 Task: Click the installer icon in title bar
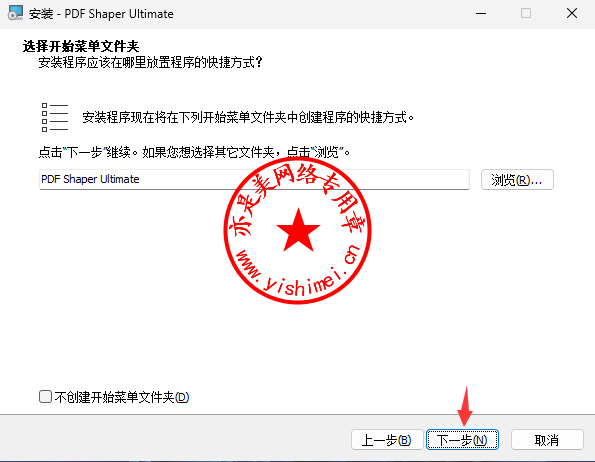(x=16, y=13)
